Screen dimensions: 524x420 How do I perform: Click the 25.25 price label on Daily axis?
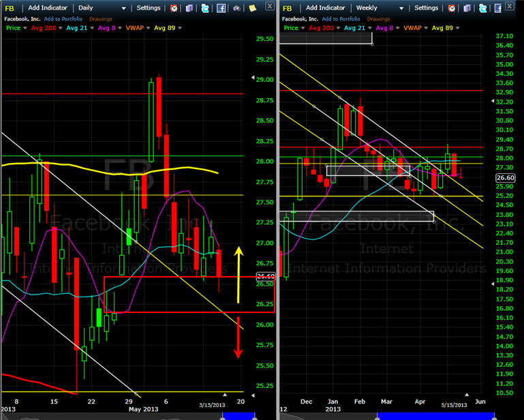264,386
